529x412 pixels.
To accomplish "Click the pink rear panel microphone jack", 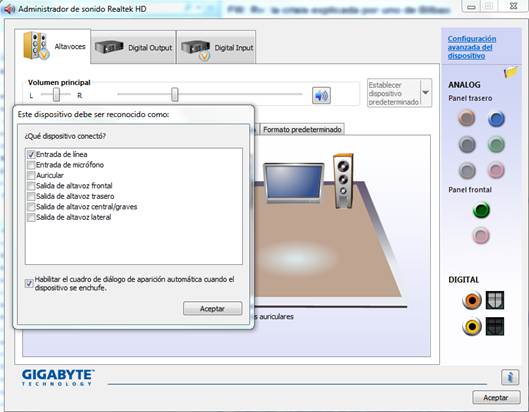I will point(496,170).
